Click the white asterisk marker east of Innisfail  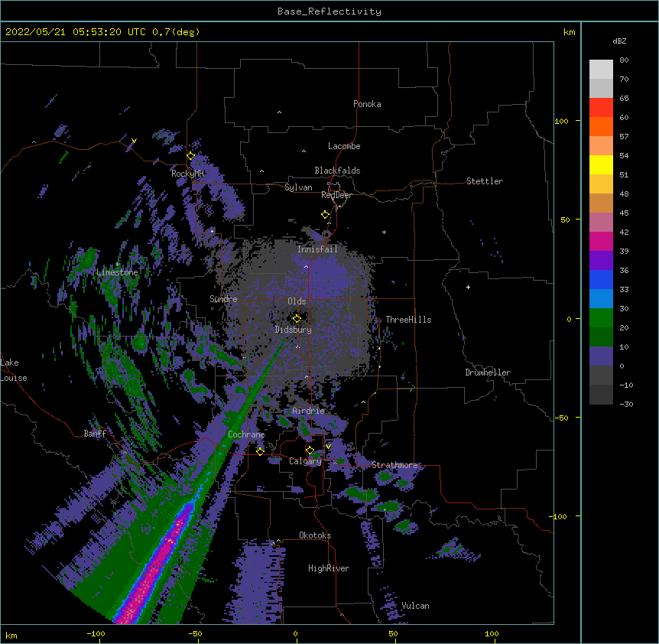point(384,232)
